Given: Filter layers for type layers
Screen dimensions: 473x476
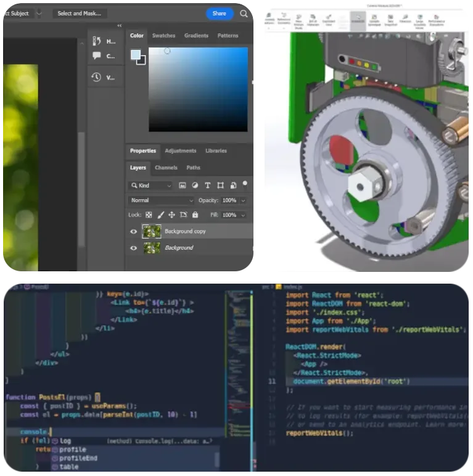Looking at the screenshot, I should click(x=208, y=186).
